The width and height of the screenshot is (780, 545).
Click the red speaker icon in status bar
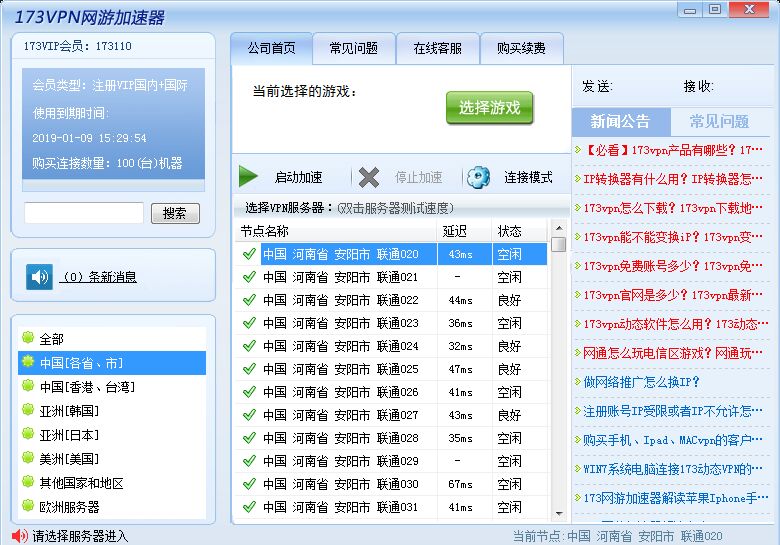(19, 536)
